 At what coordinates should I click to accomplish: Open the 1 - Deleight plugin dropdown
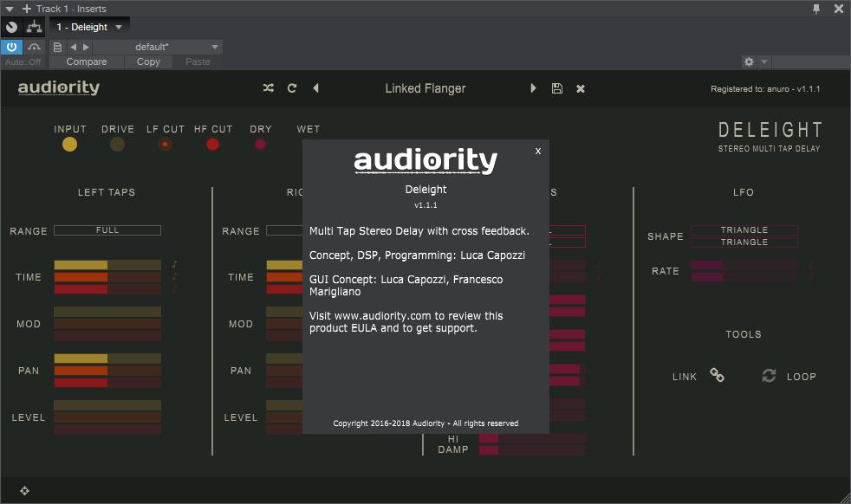point(89,27)
